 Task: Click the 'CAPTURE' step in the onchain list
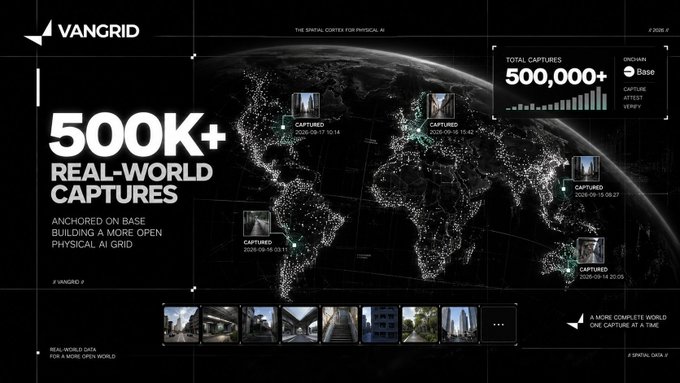click(635, 89)
